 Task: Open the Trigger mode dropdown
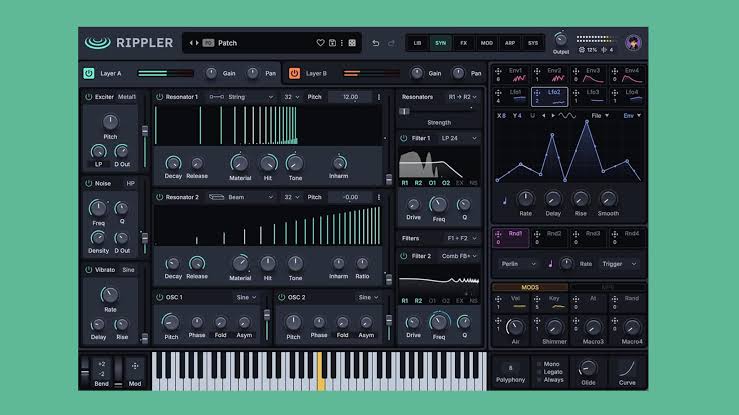pyautogui.click(x=619, y=264)
